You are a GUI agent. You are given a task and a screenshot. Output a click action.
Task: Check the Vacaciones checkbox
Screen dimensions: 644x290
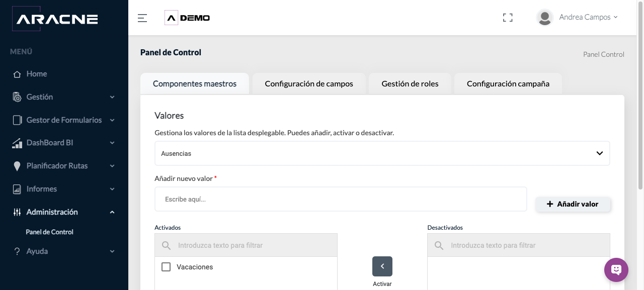pos(166,267)
